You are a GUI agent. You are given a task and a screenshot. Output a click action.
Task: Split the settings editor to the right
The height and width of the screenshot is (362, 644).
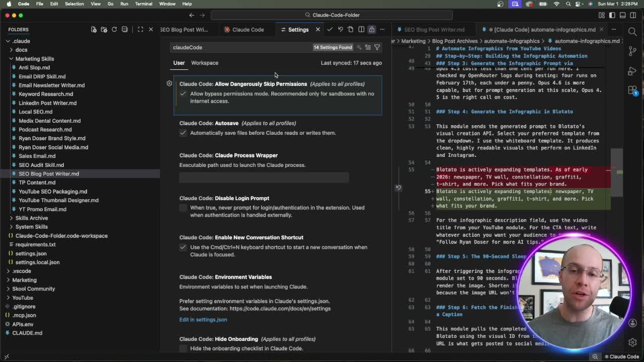coord(361,30)
